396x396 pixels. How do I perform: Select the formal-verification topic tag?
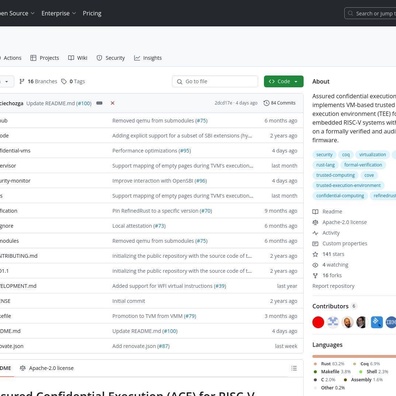(363, 165)
